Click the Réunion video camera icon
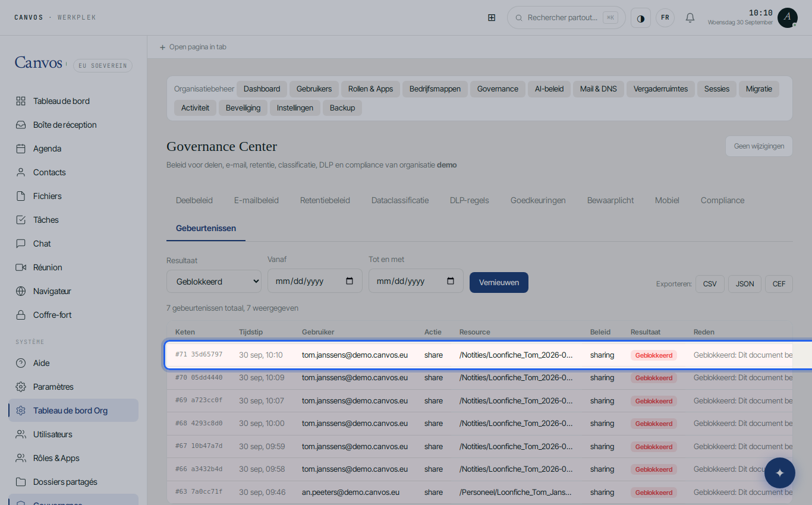 (21, 267)
